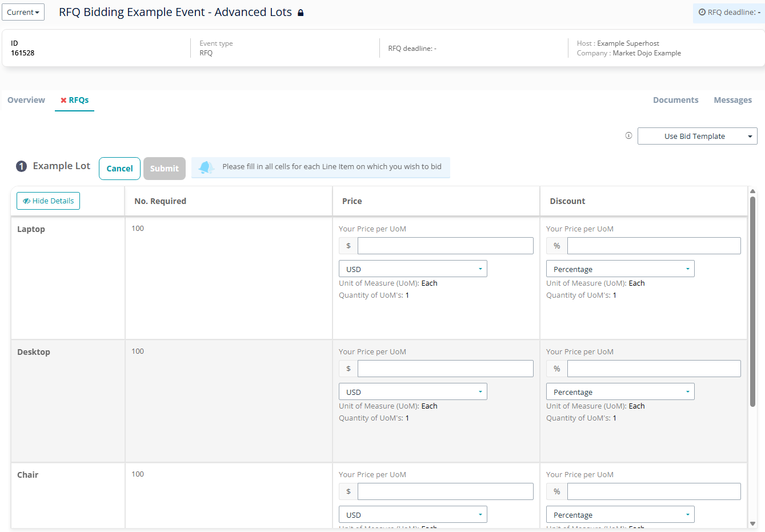Click the dollar sign in the Desktop price field
Viewport: 765px width, 532px height.
pyautogui.click(x=349, y=369)
